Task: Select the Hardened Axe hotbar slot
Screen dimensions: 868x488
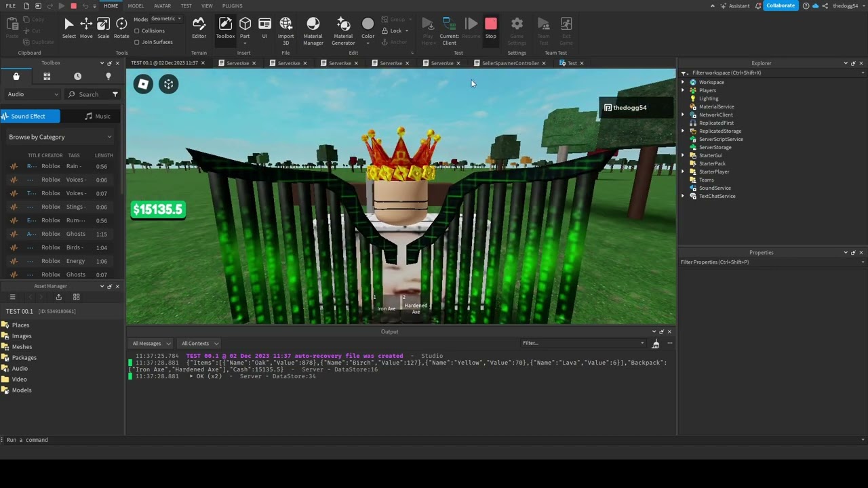Action: pos(416,303)
